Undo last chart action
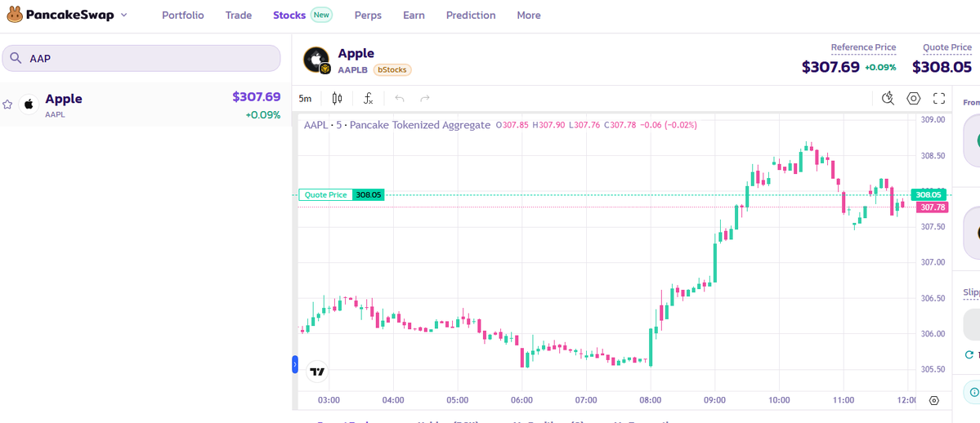980x423 pixels. pos(400,98)
